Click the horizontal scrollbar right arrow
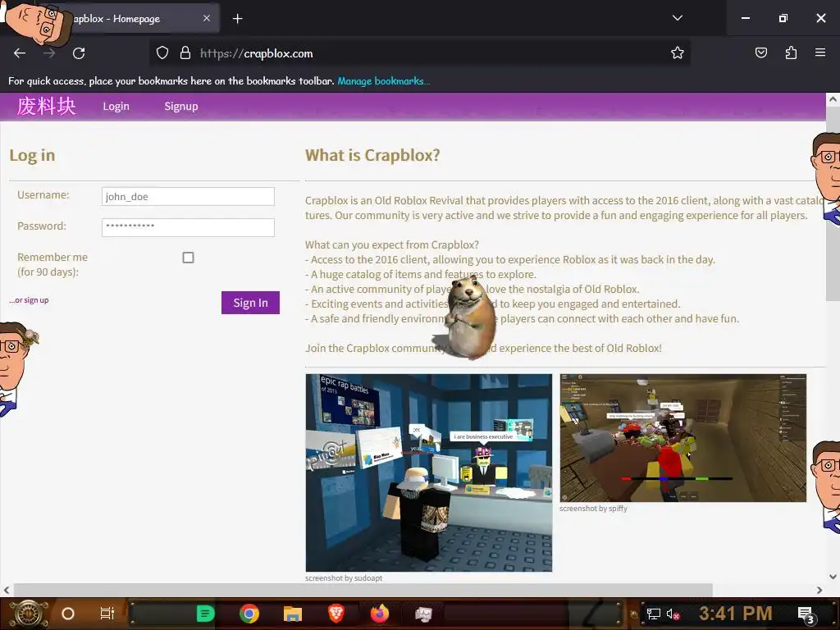The image size is (840, 630). 819,590
